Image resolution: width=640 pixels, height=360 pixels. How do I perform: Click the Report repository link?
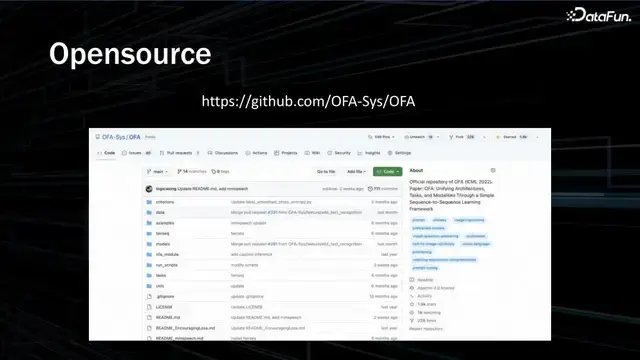coord(426,329)
